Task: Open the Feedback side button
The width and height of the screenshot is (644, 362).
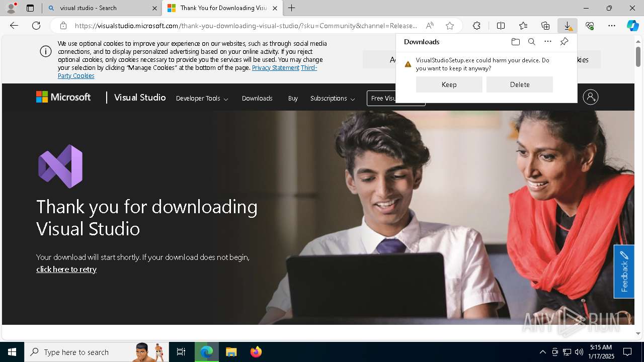Action: tap(624, 271)
